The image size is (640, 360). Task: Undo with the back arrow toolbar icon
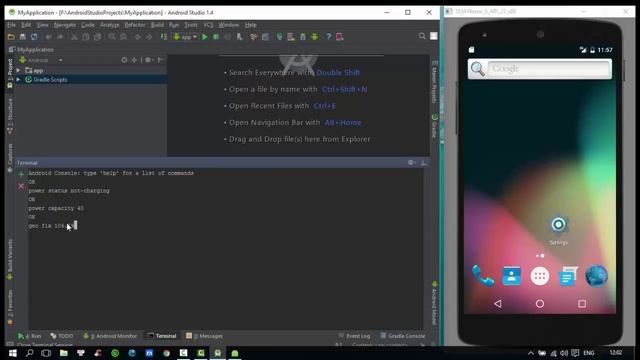click(x=49, y=37)
